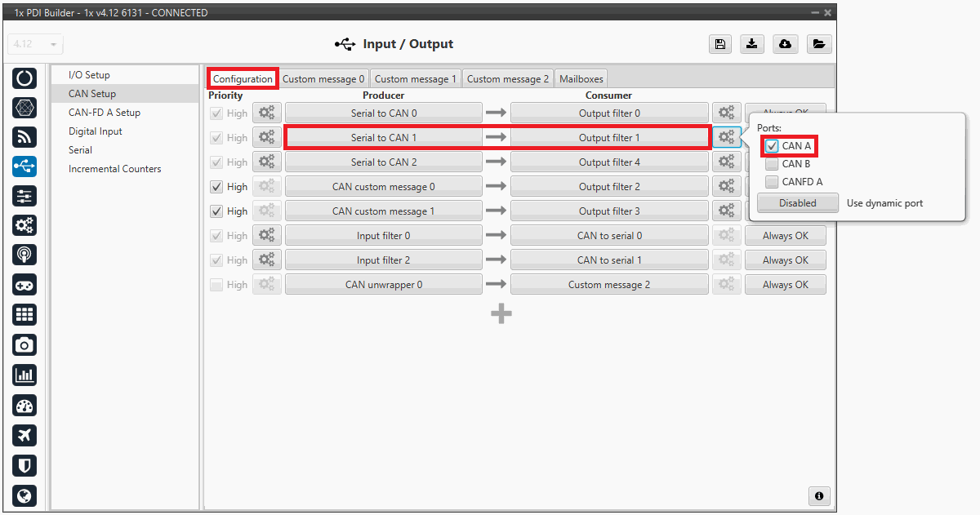This screenshot has width=980, height=515.
Task: Click the download-to-disk toolbar icon
Action: (x=752, y=44)
